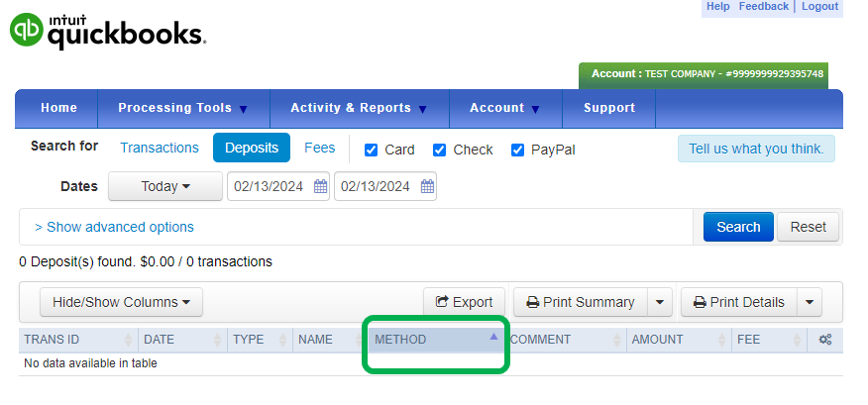Sort by COMMENT column arrows
Screen dimensions: 868x405
616,340
